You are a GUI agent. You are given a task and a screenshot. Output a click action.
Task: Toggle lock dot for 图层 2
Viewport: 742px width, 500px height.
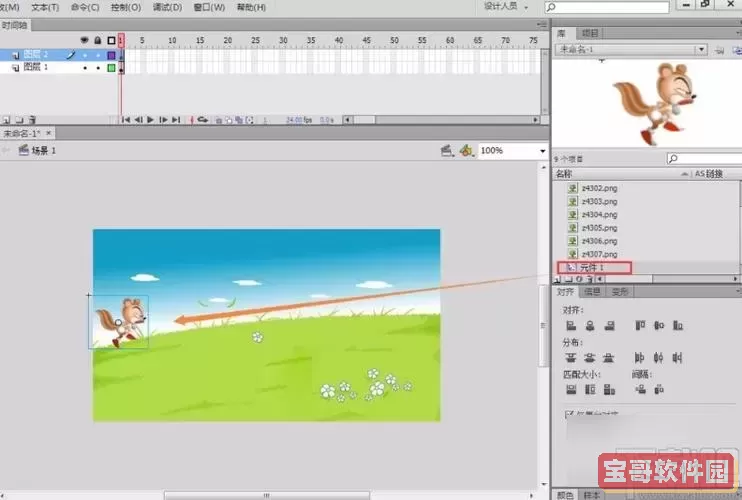[98, 55]
